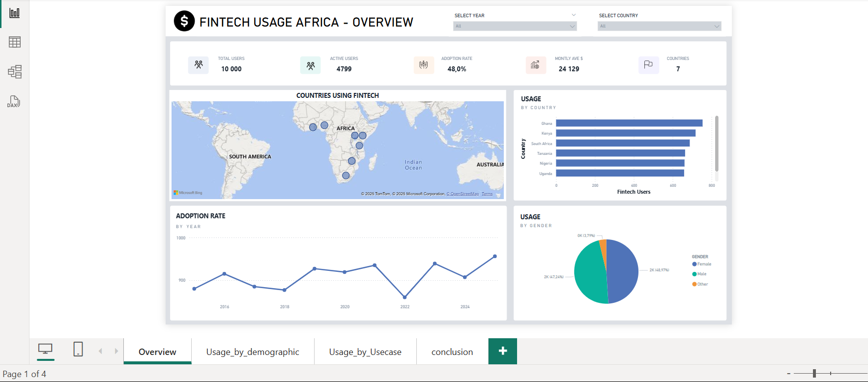Click the Tanzania bar in chart

tap(620, 153)
